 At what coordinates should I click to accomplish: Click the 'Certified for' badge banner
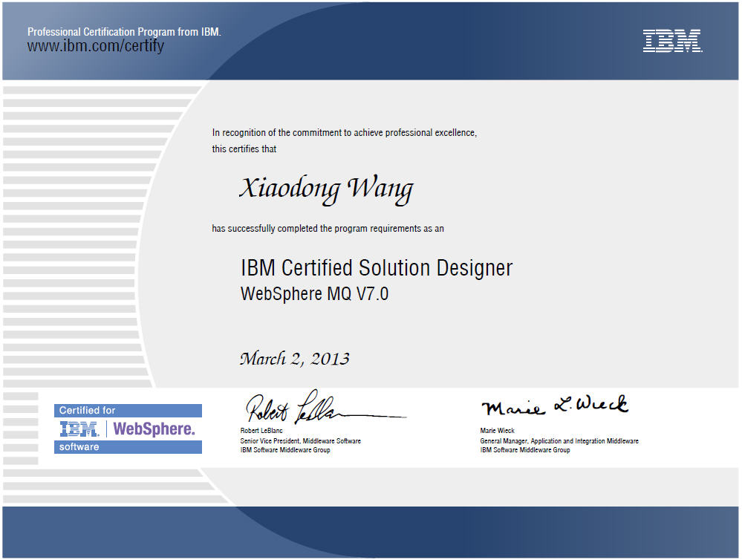(x=128, y=411)
